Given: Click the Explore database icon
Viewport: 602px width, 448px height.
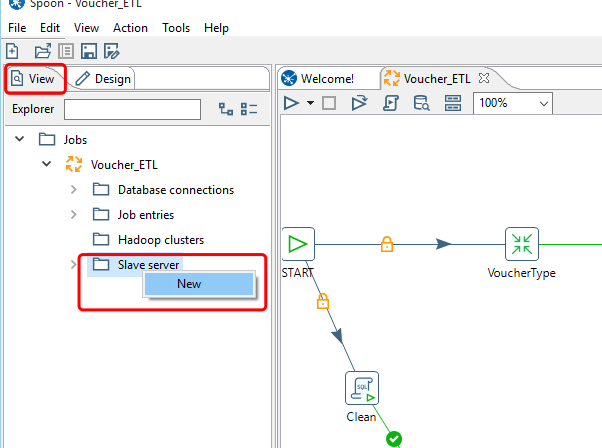Looking at the screenshot, I should [421, 103].
